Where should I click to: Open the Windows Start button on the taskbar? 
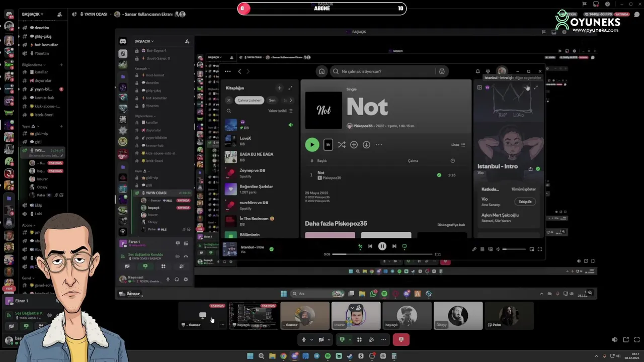250,356
